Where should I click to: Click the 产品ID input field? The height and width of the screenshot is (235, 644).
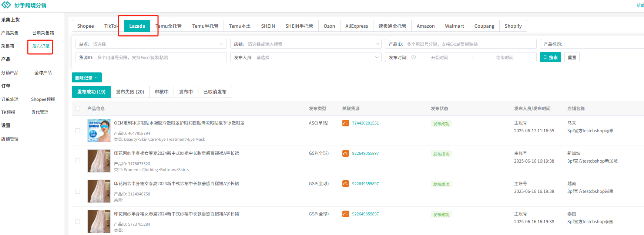point(461,44)
